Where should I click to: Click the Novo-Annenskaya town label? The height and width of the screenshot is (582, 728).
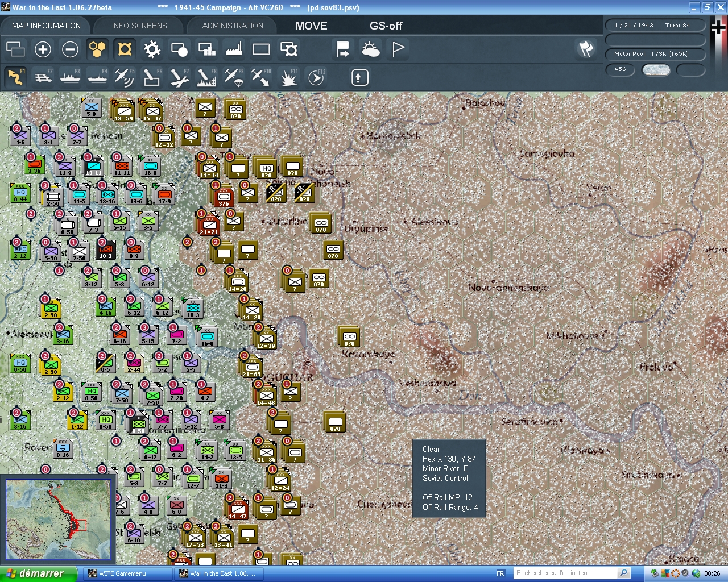coord(508,287)
